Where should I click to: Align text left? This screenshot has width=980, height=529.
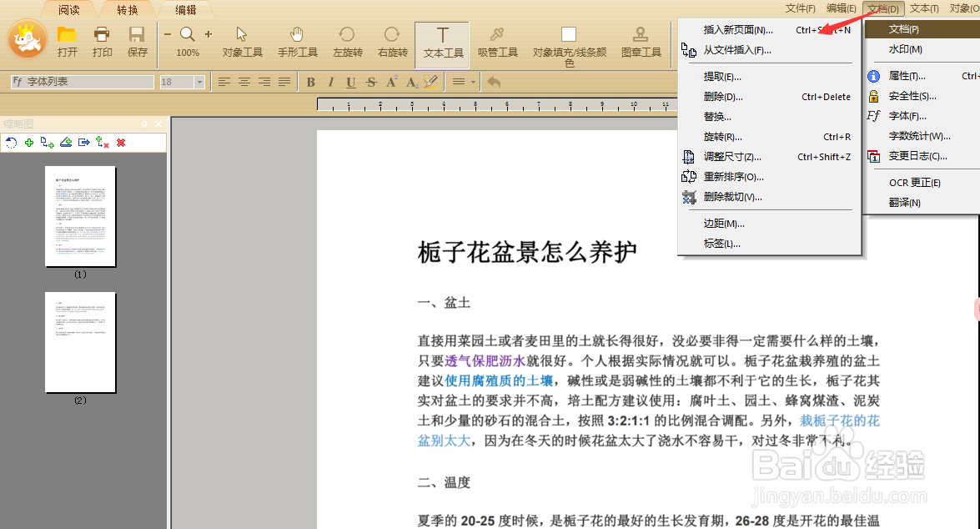224,82
